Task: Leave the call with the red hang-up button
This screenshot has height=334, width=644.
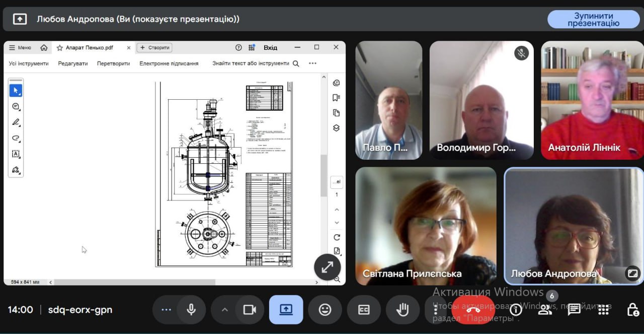Action: pyautogui.click(x=473, y=310)
